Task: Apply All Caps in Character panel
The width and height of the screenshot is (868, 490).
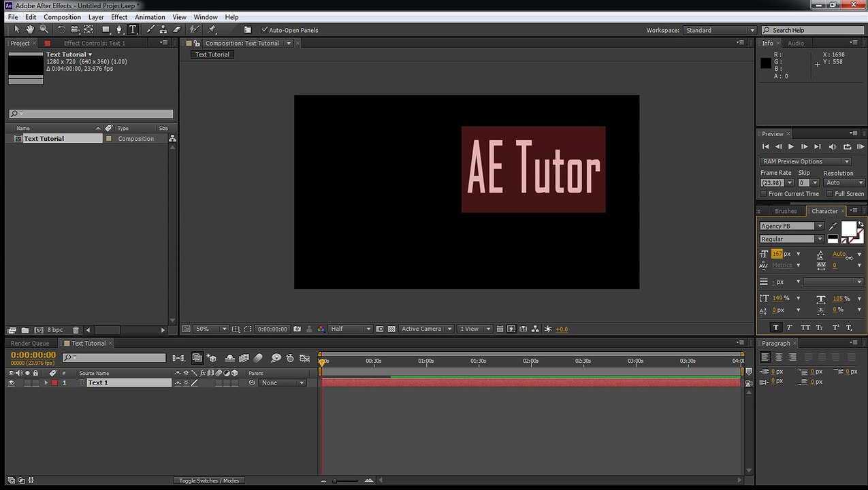Action: click(x=805, y=327)
